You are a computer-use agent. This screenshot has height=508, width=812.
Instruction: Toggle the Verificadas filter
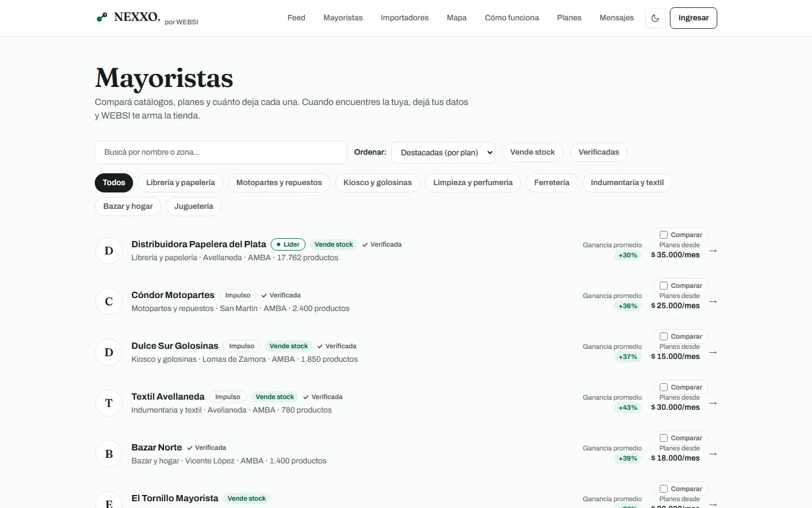pos(599,152)
